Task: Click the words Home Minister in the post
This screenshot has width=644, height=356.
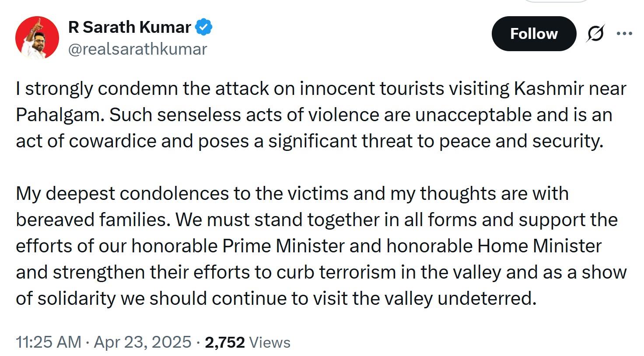Action: pyautogui.click(x=539, y=246)
